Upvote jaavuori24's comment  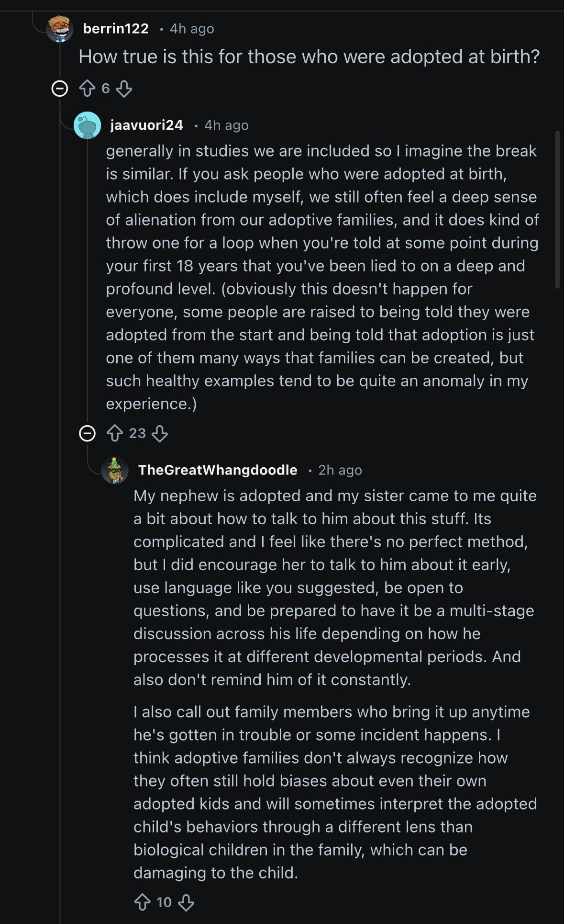click(x=115, y=433)
